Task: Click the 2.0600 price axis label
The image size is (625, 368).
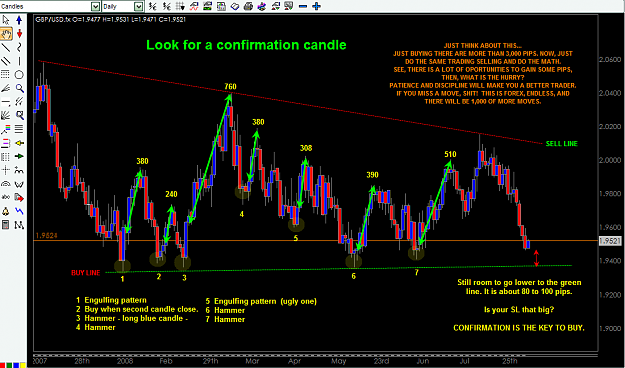Action: click(x=610, y=59)
